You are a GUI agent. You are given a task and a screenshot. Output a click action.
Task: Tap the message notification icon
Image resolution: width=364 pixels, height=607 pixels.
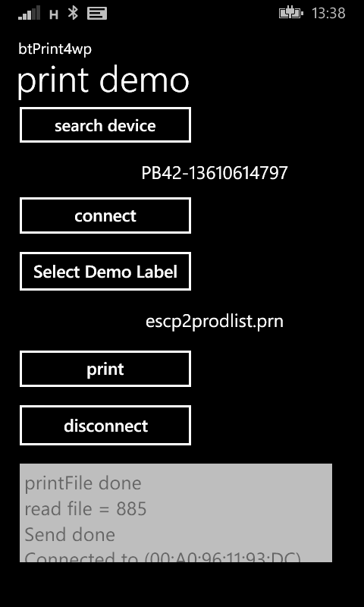(x=97, y=14)
